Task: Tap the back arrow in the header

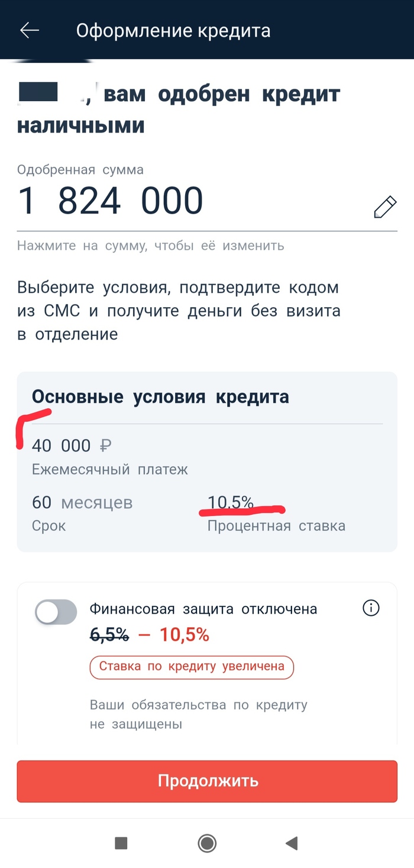Action: point(30,30)
